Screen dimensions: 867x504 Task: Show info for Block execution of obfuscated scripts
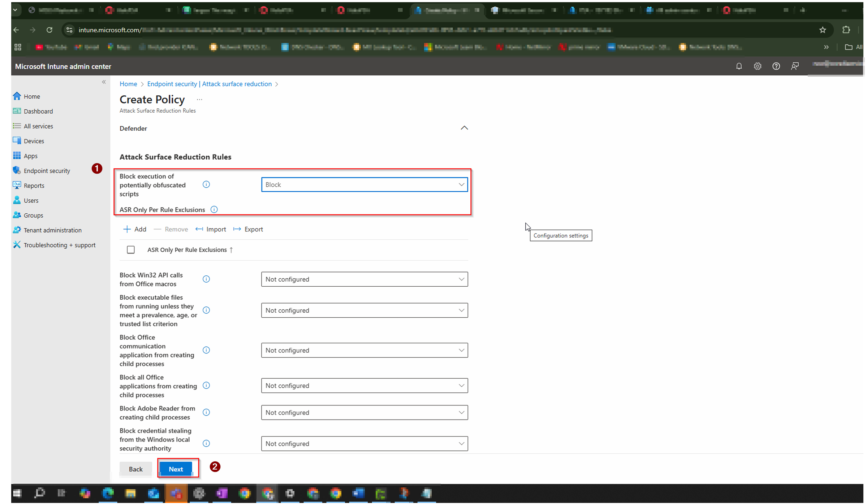pos(206,184)
